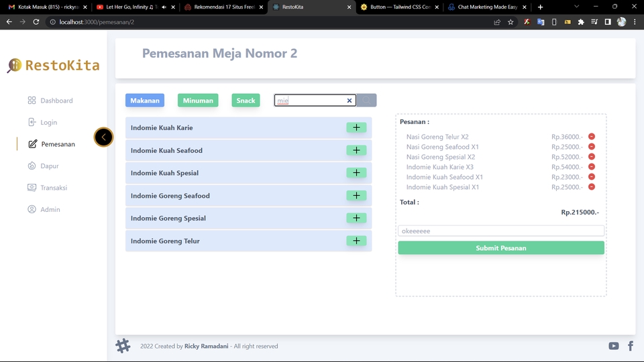Remove Indomie Kuah Seafood X1 from order
The image size is (644, 362).
pyautogui.click(x=592, y=177)
